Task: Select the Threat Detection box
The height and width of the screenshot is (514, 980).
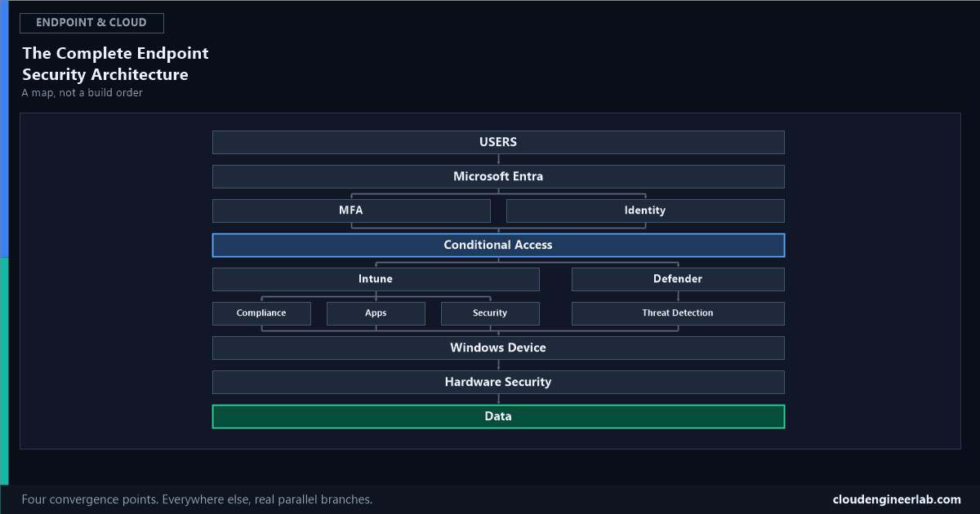Action: [x=678, y=313]
